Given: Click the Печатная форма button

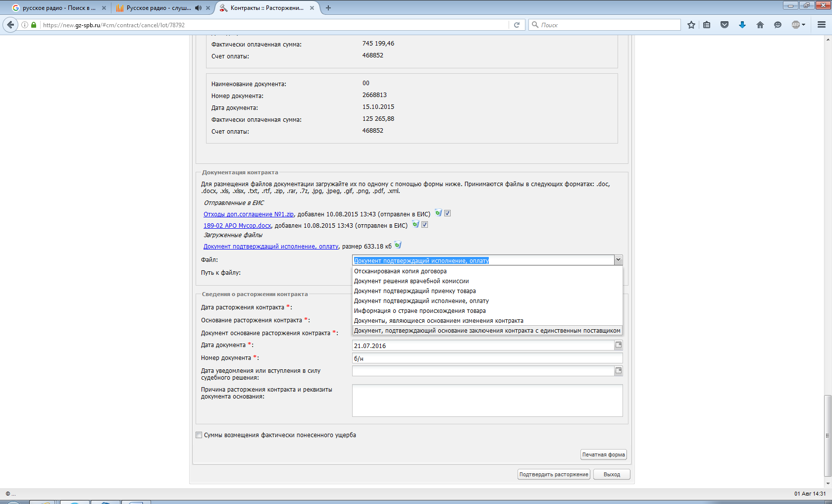Looking at the screenshot, I should [x=604, y=454].
